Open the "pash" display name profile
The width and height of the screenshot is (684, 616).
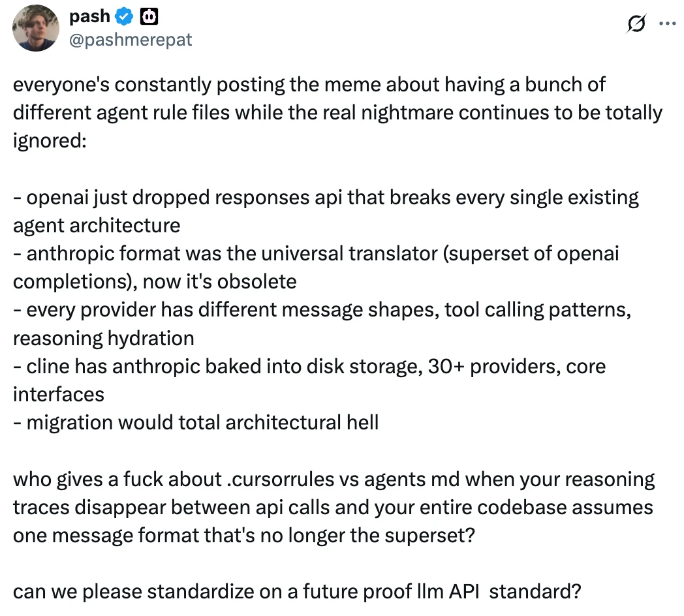pyautogui.click(x=90, y=17)
